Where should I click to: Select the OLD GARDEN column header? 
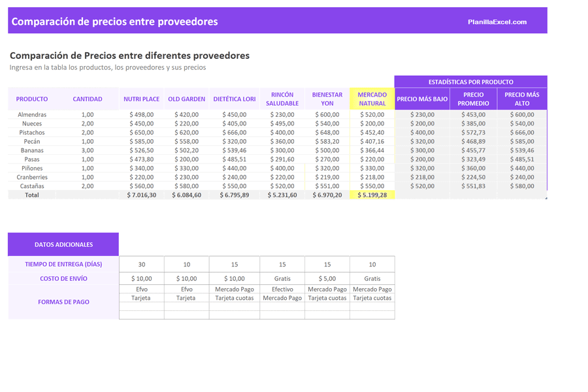186,99
